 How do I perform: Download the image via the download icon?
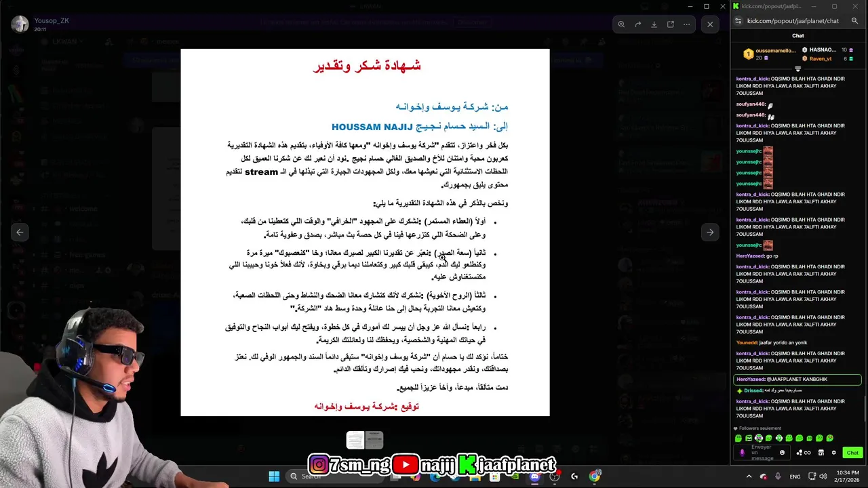pos(654,24)
